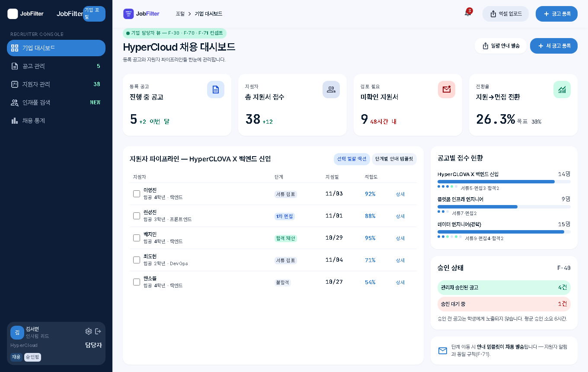The width and height of the screenshot is (588, 372).
Task: Select checkbox for applicant 최도현
Action: [x=137, y=260]
